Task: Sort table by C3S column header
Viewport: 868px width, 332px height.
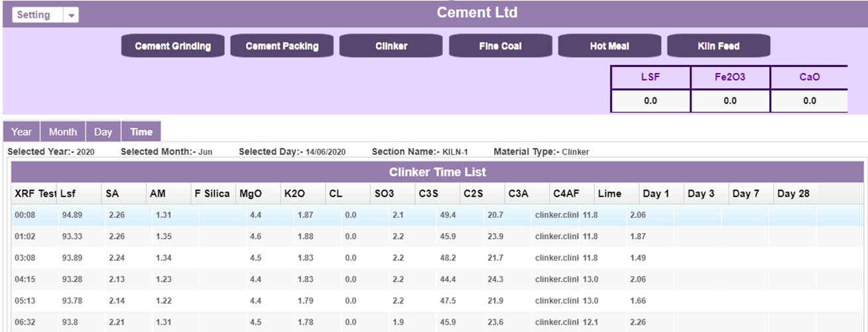Action: (x=428, y=194)
